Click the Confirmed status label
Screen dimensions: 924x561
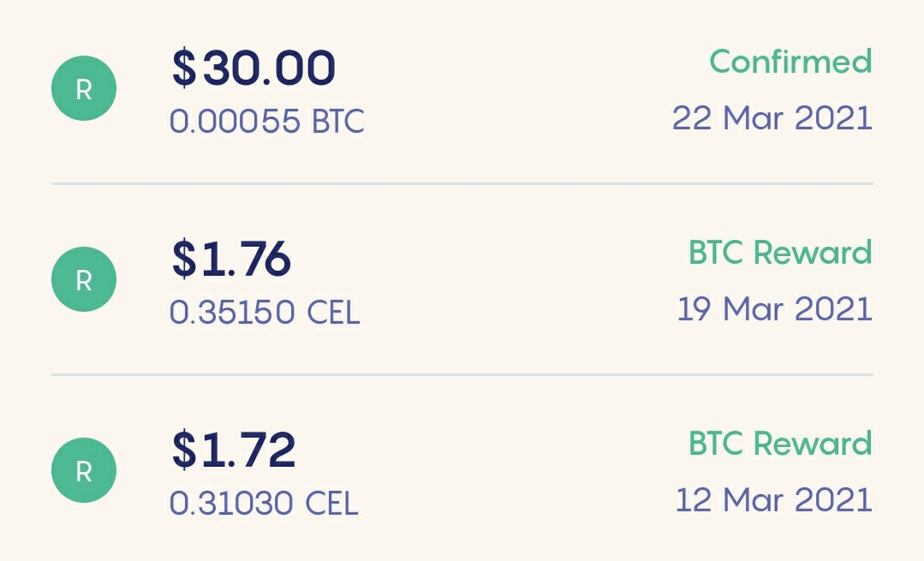coord(790,62)
